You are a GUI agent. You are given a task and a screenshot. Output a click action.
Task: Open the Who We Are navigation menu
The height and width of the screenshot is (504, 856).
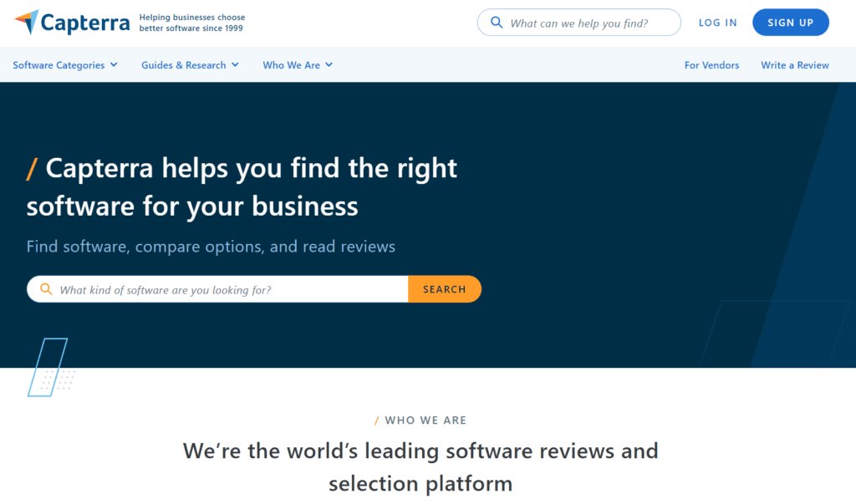point(292,64)
